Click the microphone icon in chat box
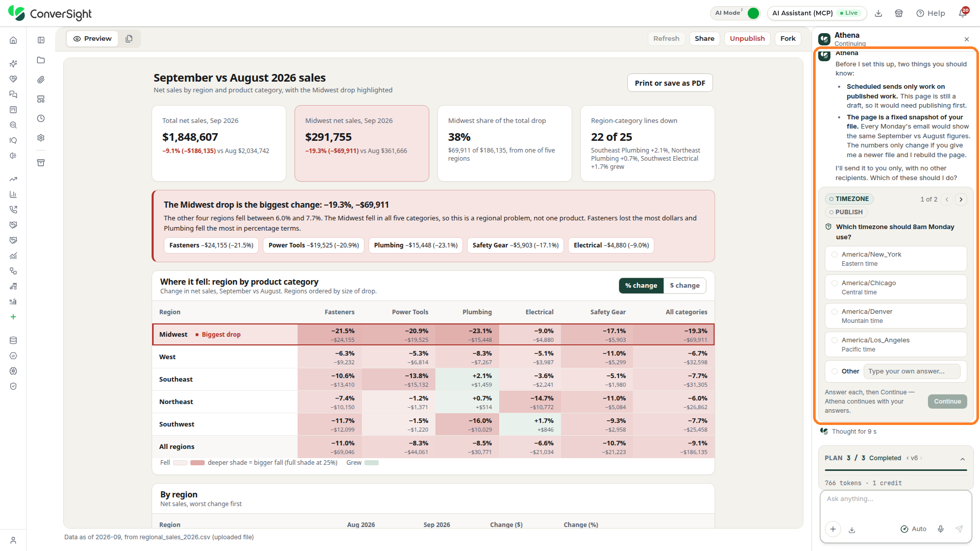Image resolution: width=980 pixels, height=551 pixels. 941,529
